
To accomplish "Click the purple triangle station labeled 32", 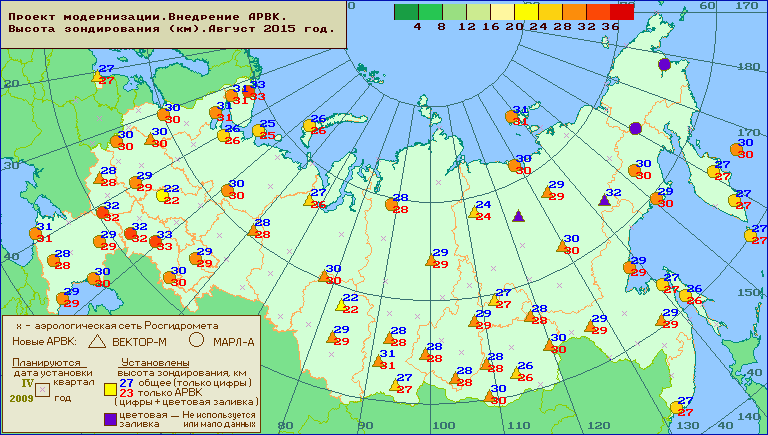I will pyautogui.click(x=604, y=200).
